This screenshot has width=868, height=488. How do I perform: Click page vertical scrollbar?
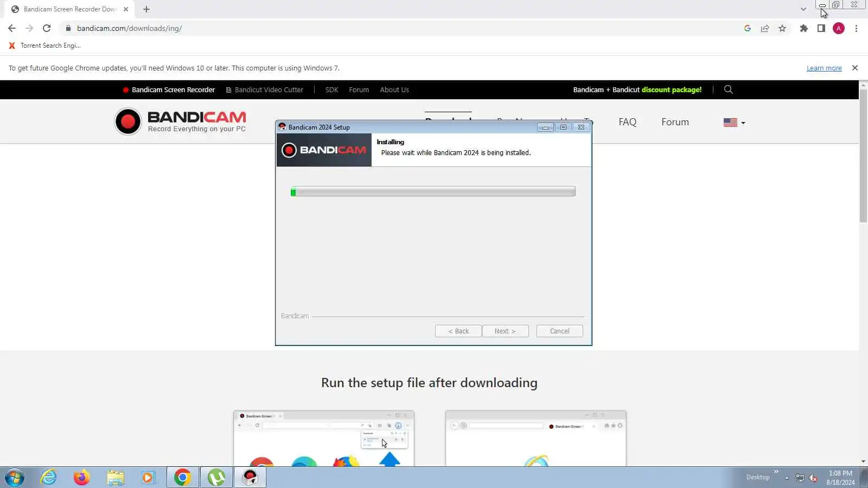[x=863, y=156]
